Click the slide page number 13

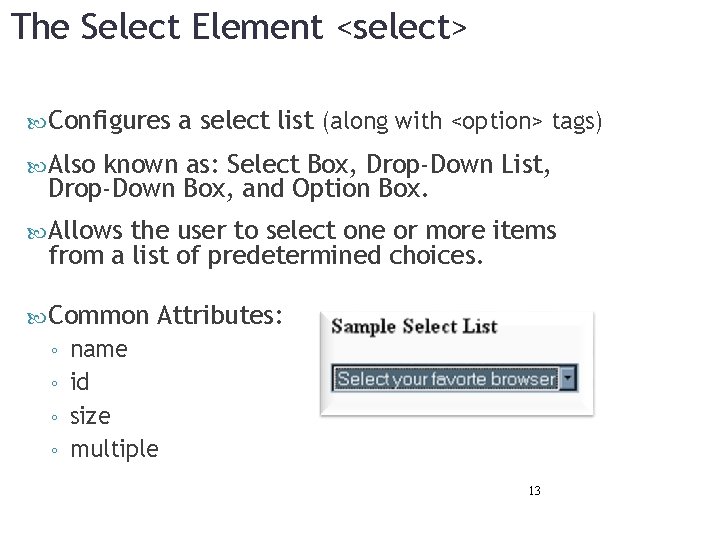(534, 491)
